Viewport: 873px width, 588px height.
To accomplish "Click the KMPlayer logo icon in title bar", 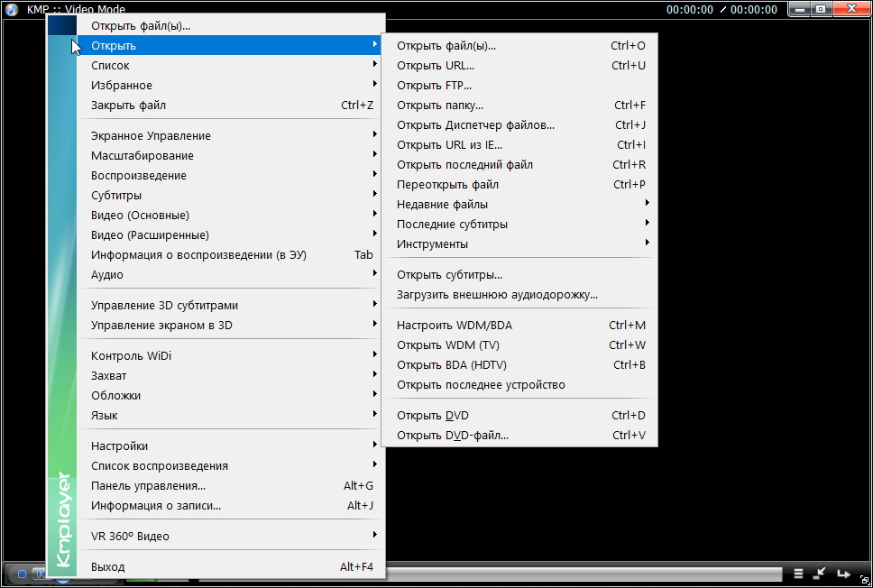I will point(12,9).
